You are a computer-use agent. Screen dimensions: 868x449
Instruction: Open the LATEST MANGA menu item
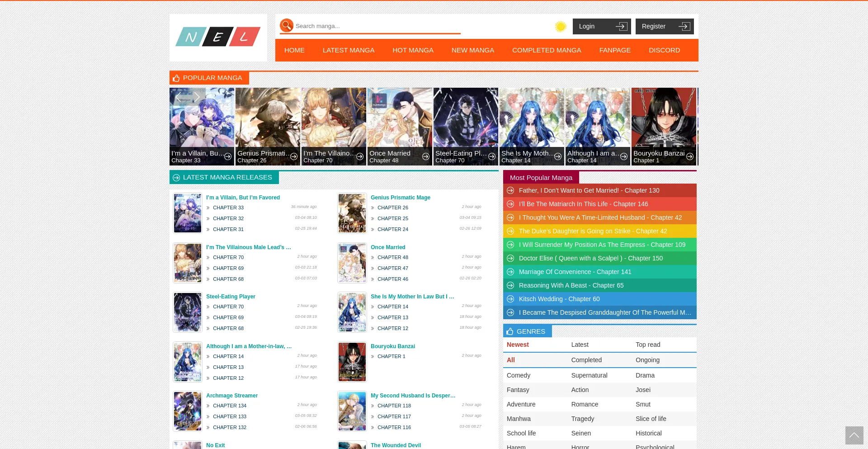tap(349, 50)
